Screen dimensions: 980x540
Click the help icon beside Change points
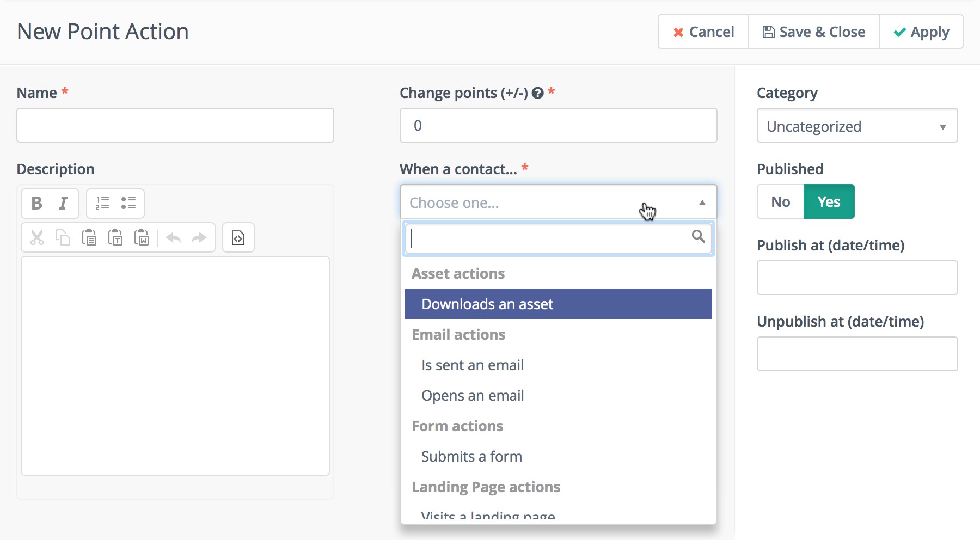[538, 93]
